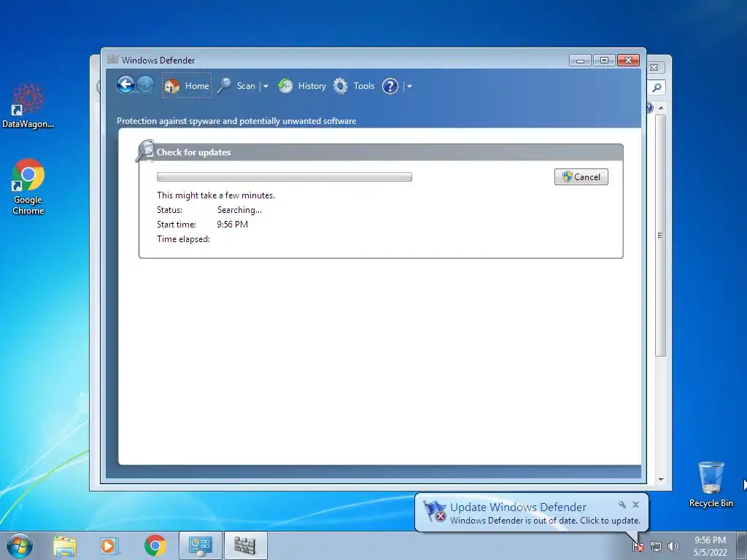Click the network tray icon
Image resolution: width=747 pixels, height=560 pixels.
click(x=656, y=547)
